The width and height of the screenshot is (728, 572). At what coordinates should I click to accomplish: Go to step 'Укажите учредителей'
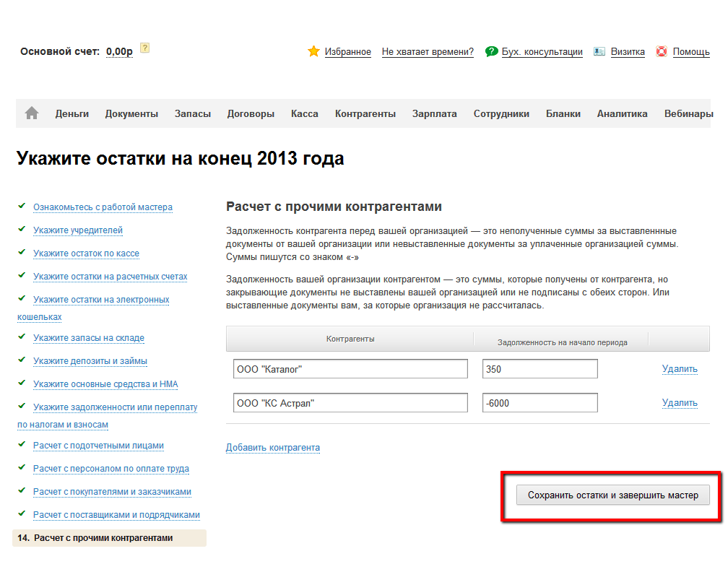click(x=78, y=230)
